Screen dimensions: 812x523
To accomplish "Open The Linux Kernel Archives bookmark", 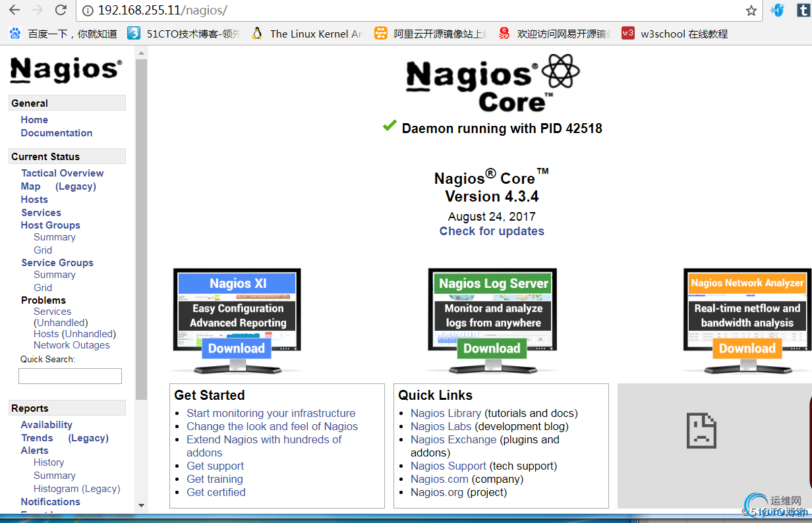I will pos(307,34).
